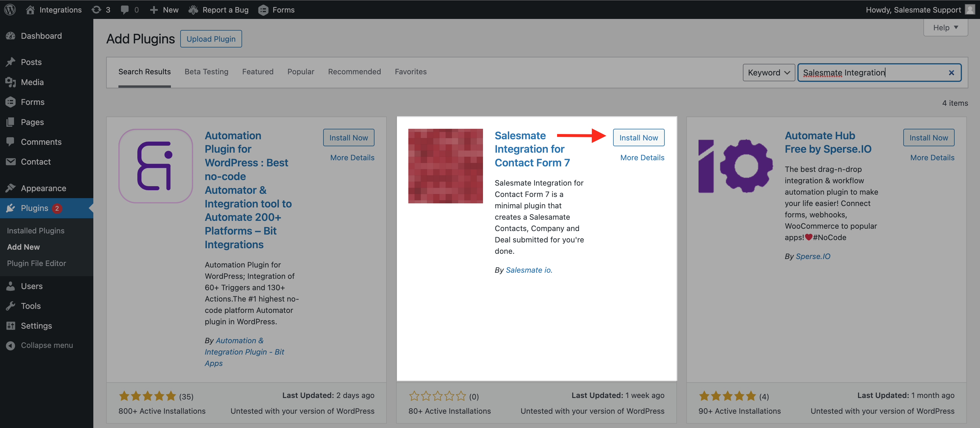The height and width of the screenshot is (428, 980).
Task: Click the Plugins update count badge 2
Action: (x=57, y=208)
